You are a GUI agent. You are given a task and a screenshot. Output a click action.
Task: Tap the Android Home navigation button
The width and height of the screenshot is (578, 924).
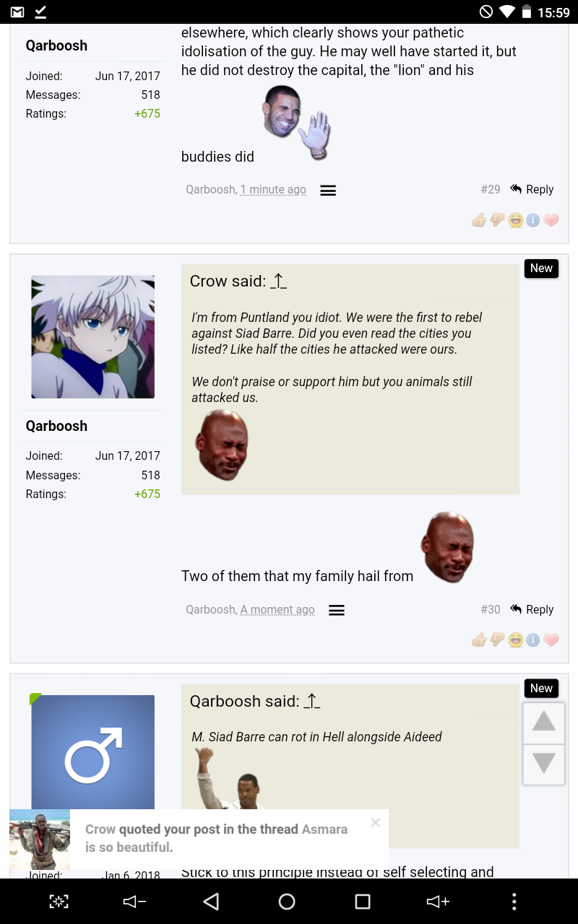(x=287, y=902)
